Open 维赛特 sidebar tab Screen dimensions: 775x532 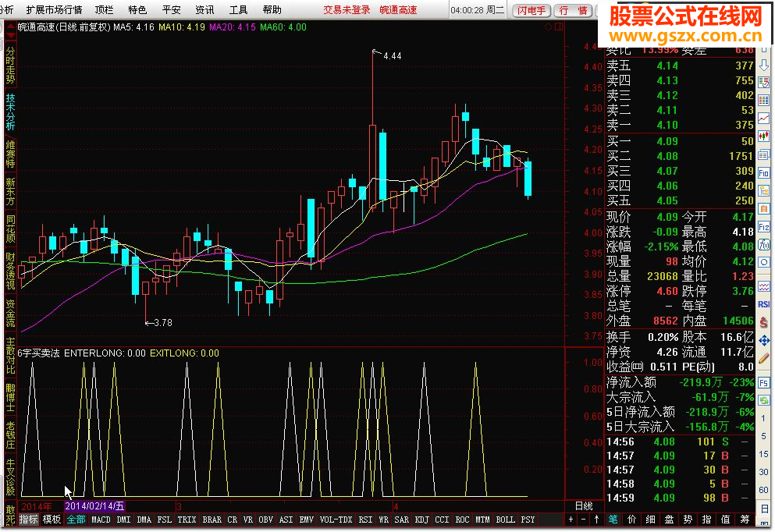pos(10,154)
